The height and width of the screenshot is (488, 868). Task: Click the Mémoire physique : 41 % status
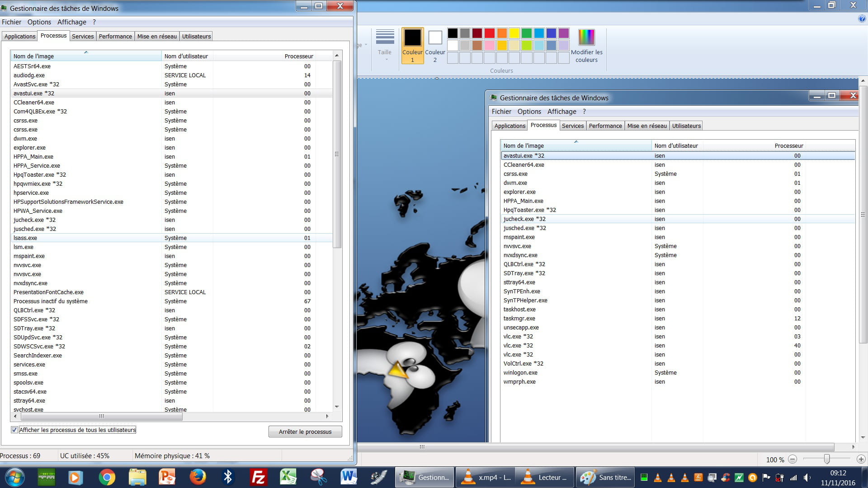pos(172,455)
